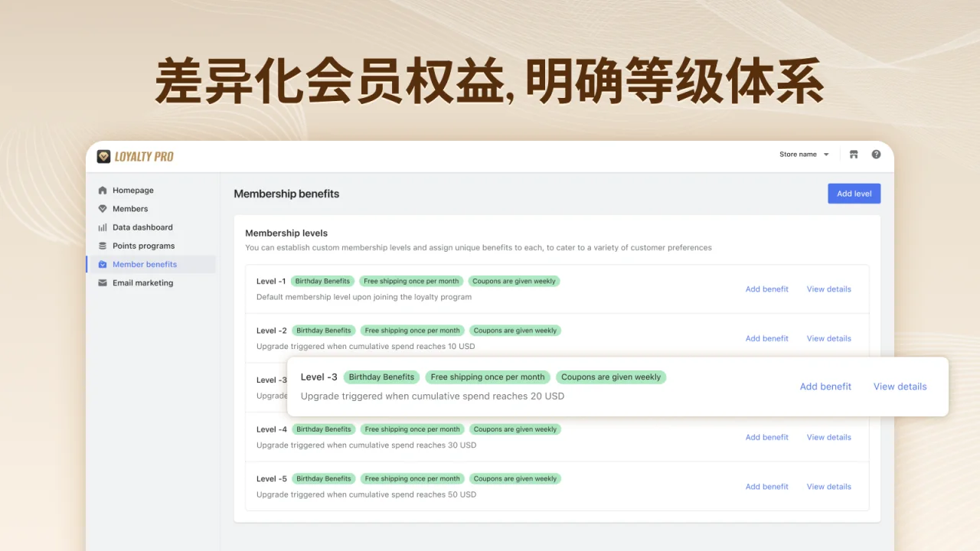
Task: Click Free shipping once per month on Level -2
Action: click(413, 331)
